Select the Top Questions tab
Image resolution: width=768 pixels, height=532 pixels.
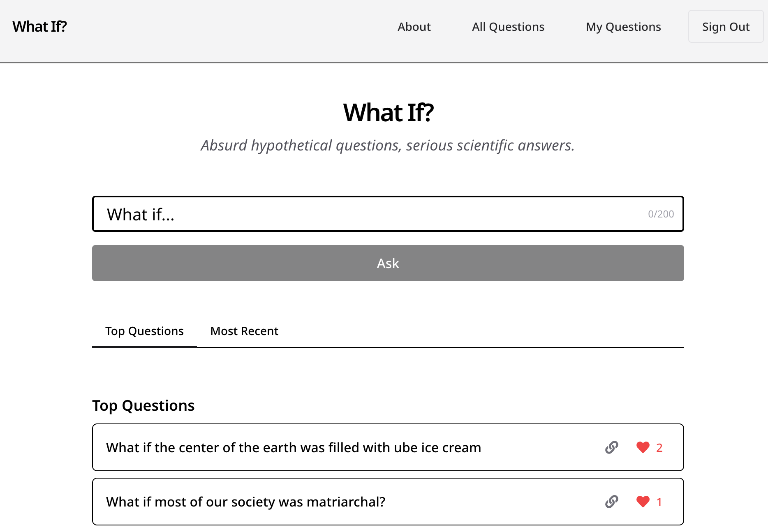point(144,331)
